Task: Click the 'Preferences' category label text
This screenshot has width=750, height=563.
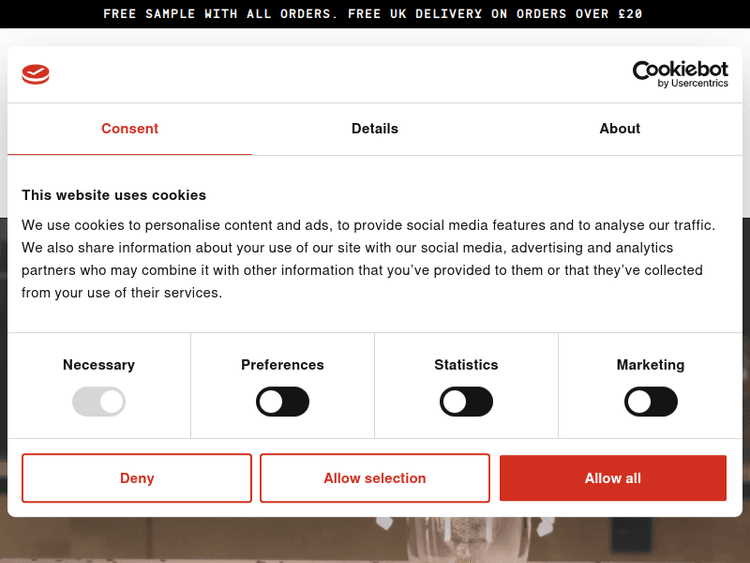Action: (283, 365)
